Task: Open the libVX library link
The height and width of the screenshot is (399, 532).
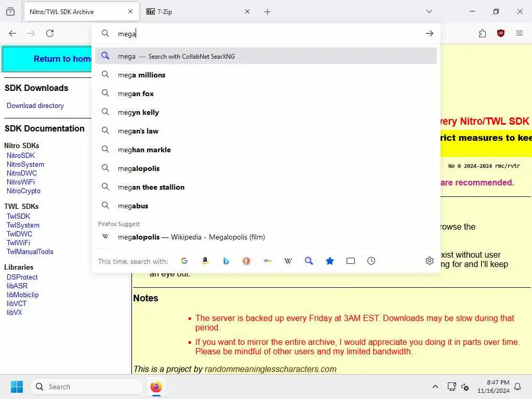Action: [14, 312]
